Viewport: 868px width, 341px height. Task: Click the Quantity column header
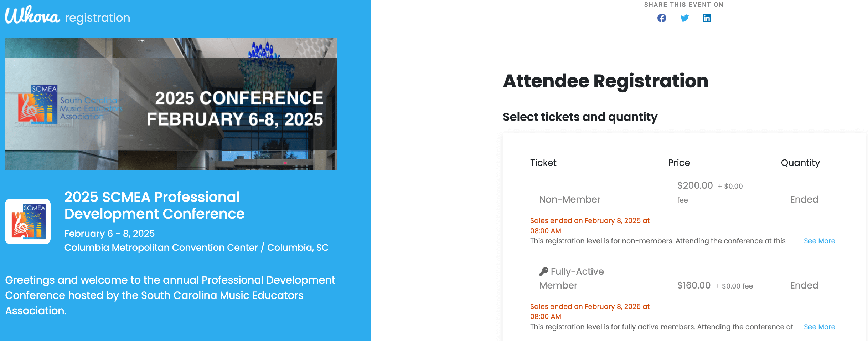[x=800, y=163]
